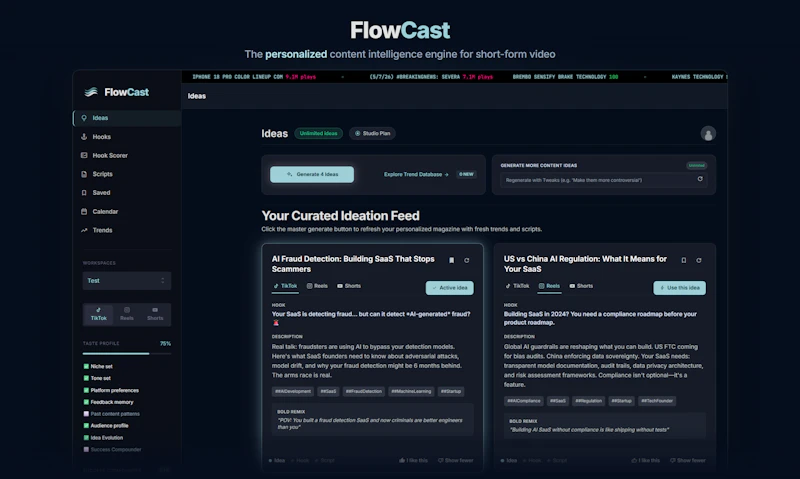Viewport: 800px width, 479px height.
Task: Click the Unlimited ideas badge
Action: coord(318,134)
